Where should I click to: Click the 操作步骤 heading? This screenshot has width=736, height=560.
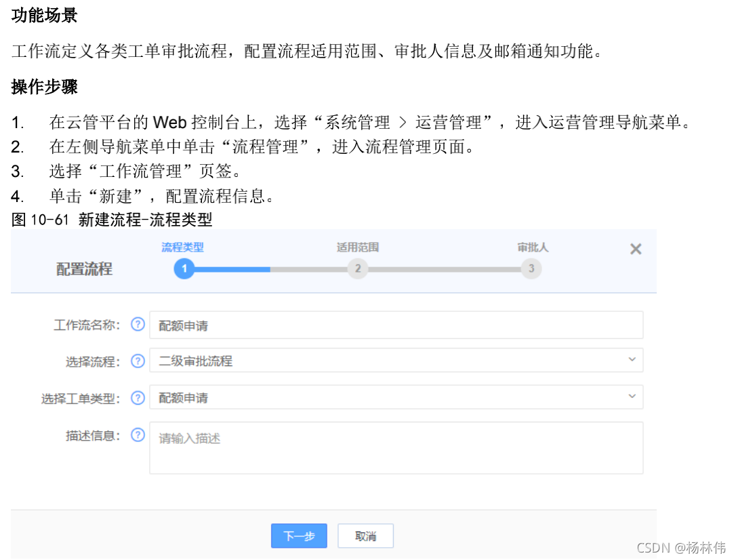click(x=45, y=87)
